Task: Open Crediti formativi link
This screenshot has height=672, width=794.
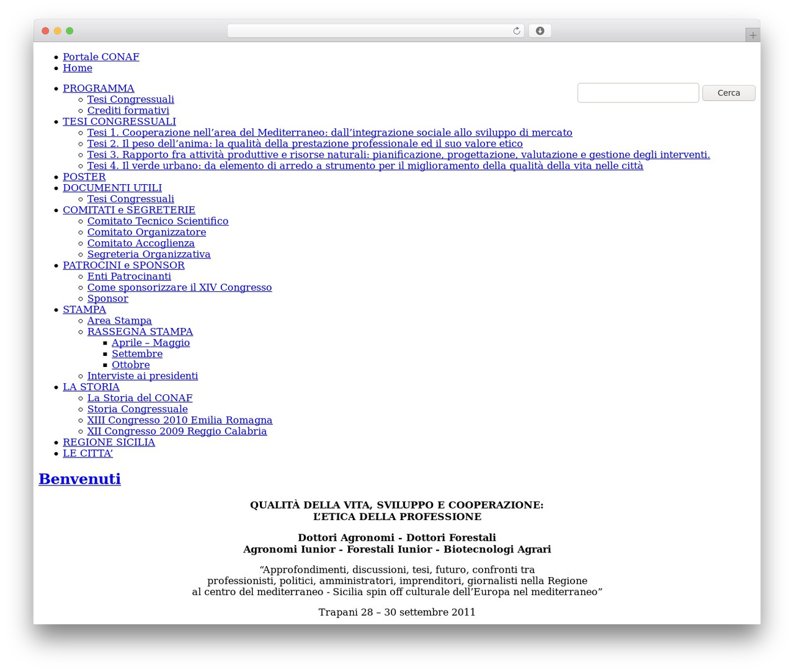Action: point(128,110)
